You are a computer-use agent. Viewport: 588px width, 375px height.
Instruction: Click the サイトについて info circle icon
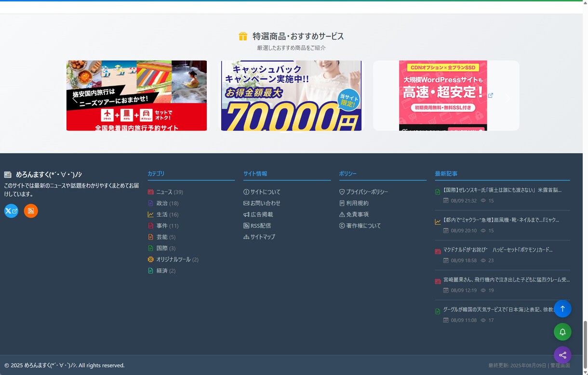[x=246, y=192]
